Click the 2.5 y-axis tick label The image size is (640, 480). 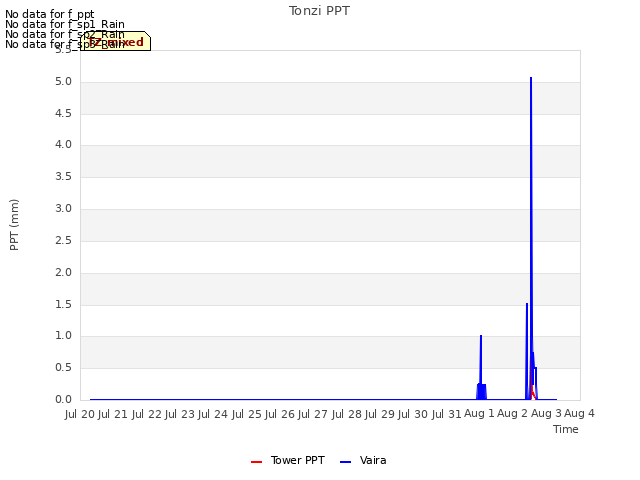pos(63,241)
